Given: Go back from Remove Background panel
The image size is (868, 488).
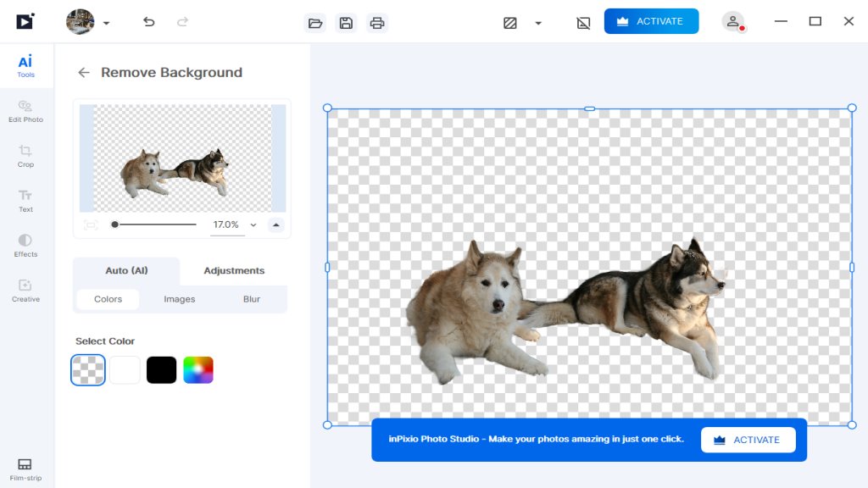Looking at the screenshot, I should (x=83, y=73).
